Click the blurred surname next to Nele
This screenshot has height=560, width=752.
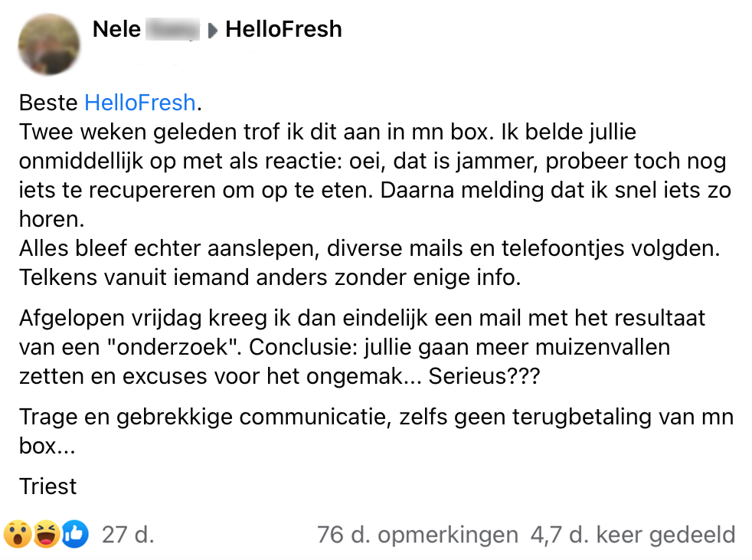point(172,31)
